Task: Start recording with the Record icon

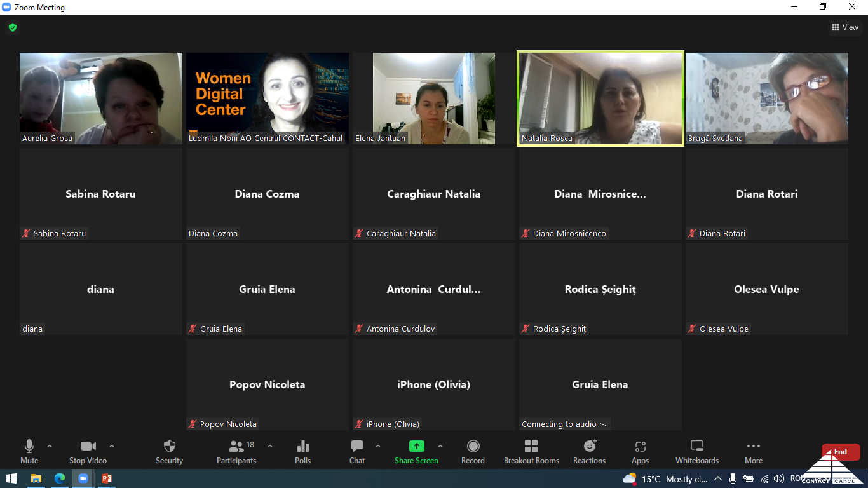Action: (473, 447)
